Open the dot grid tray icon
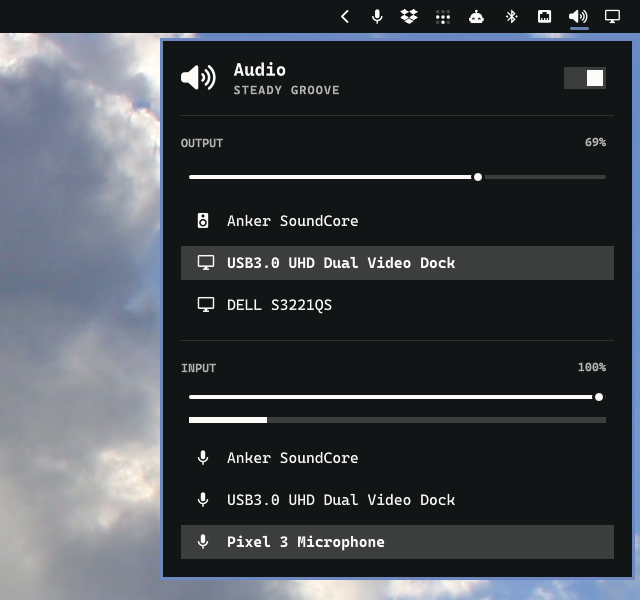 443,17
